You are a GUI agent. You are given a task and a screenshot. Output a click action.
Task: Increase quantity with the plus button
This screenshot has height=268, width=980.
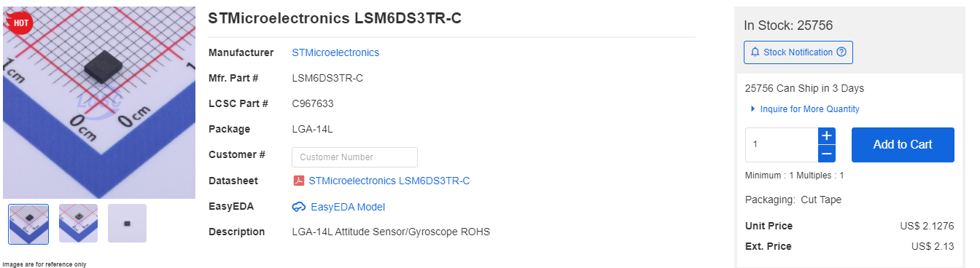(x=826, y=136)
